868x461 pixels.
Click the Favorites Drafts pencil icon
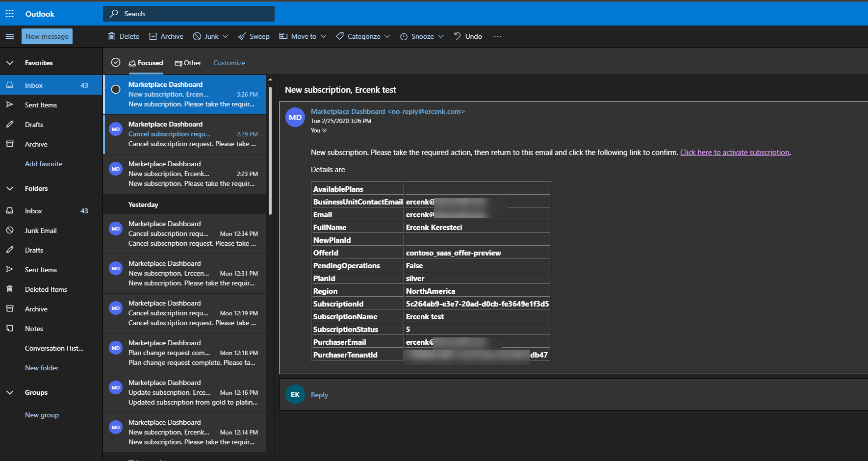point(10,125)
